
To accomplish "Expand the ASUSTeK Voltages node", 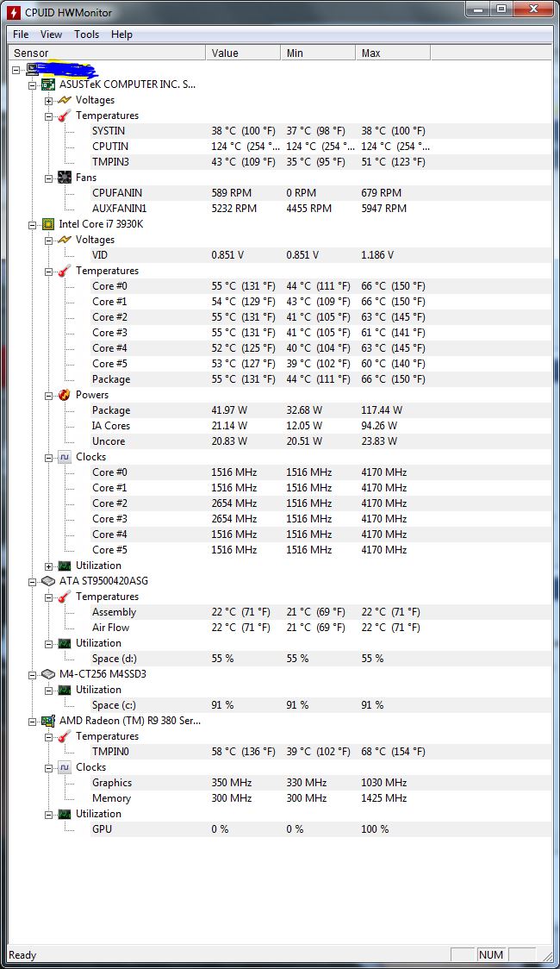I will [x=48, y=101].
